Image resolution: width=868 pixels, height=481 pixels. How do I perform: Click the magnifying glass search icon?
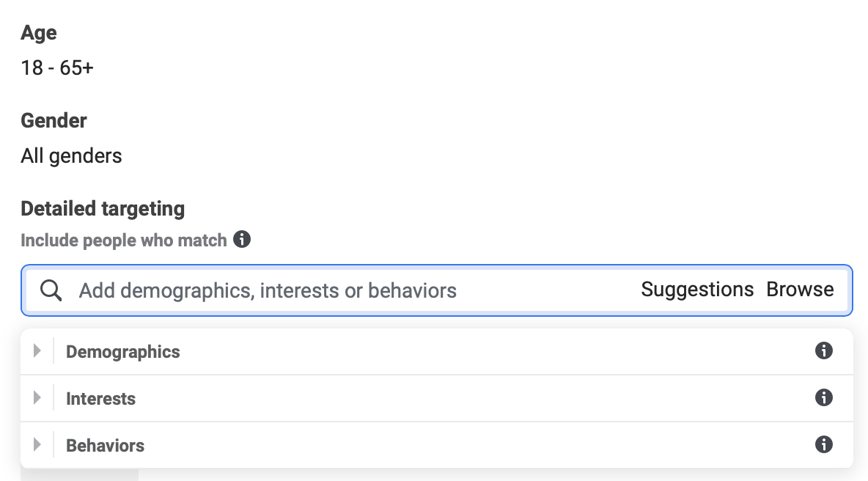[51, 290]
